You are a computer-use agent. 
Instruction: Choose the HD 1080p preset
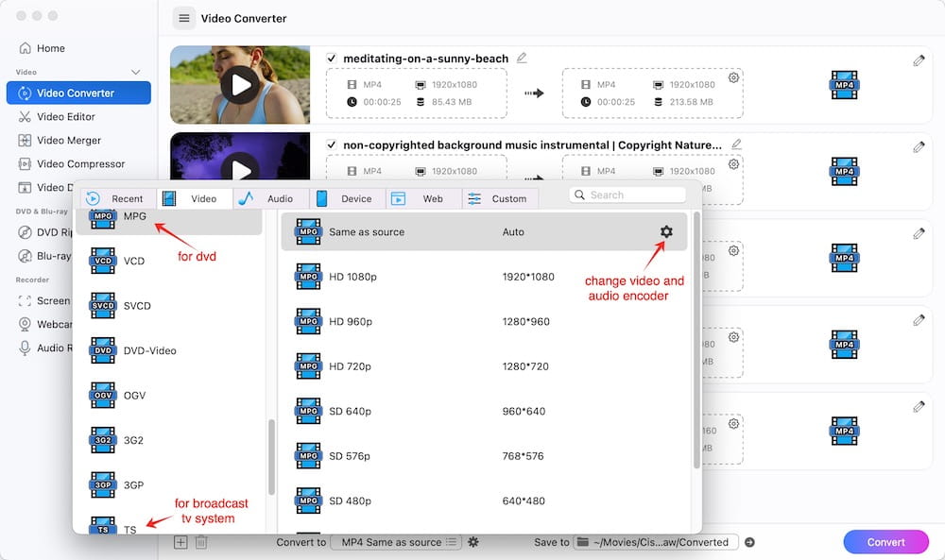[x=484, y=277]
